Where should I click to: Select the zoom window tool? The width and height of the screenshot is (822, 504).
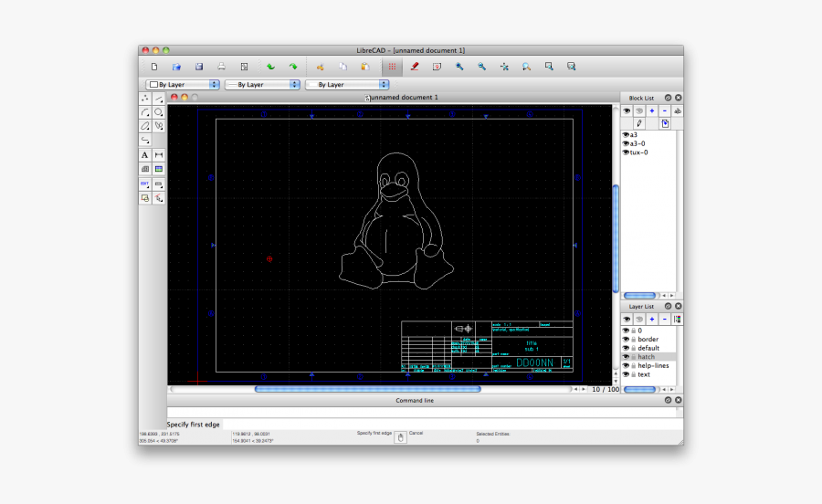point(549,67)
